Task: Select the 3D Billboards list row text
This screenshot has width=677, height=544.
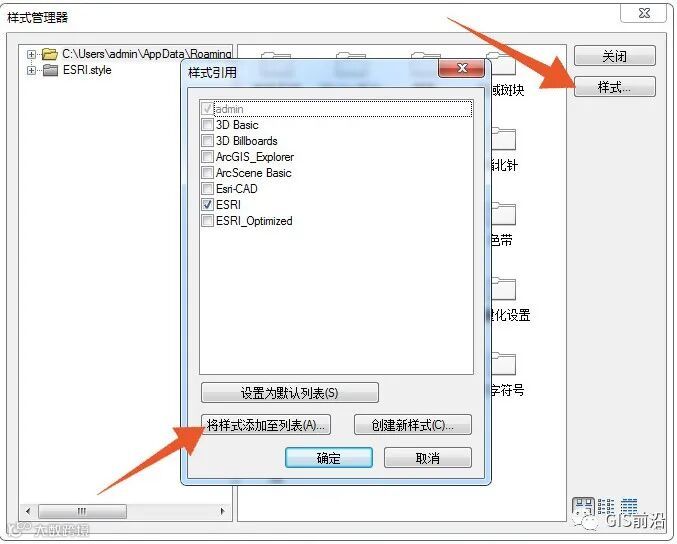Action: (247, 141)
